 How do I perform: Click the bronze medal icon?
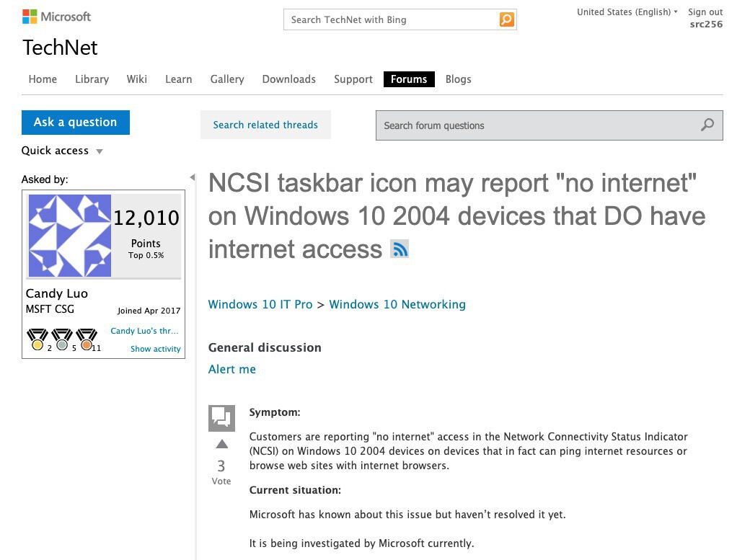pyautogui.click(x=87, y=339)
